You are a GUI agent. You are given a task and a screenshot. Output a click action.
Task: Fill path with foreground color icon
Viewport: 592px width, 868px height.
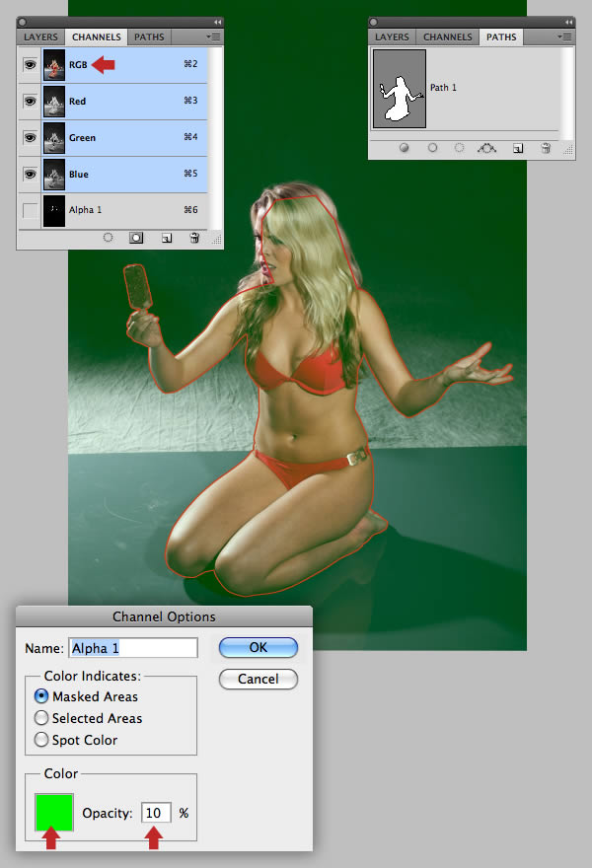point(405,148)
